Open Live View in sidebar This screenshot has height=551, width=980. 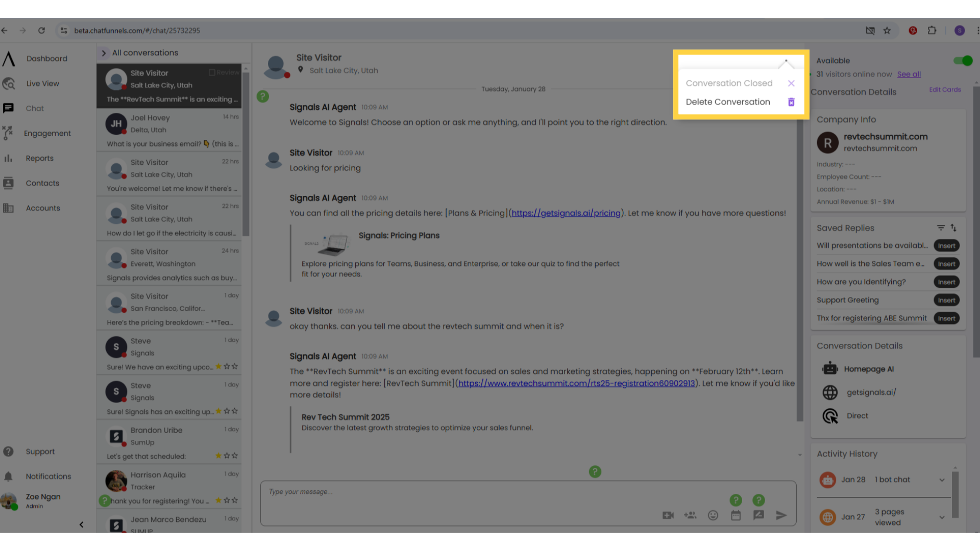click(x=42, y=84)
